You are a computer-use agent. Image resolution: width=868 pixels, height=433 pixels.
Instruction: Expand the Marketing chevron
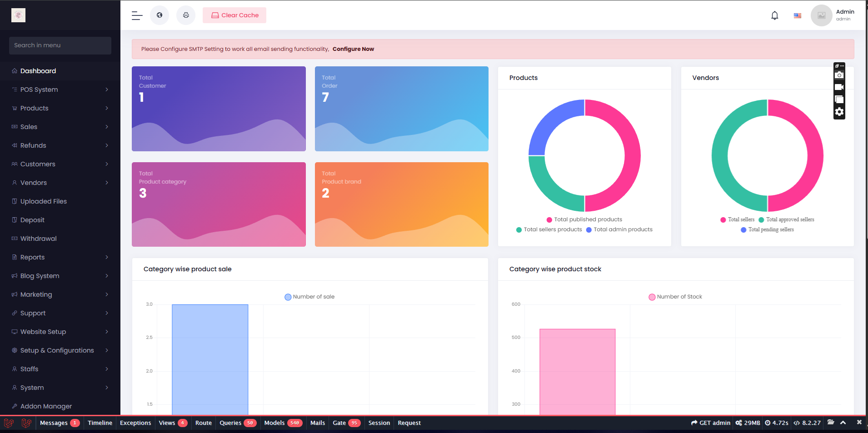coord(107,294)
